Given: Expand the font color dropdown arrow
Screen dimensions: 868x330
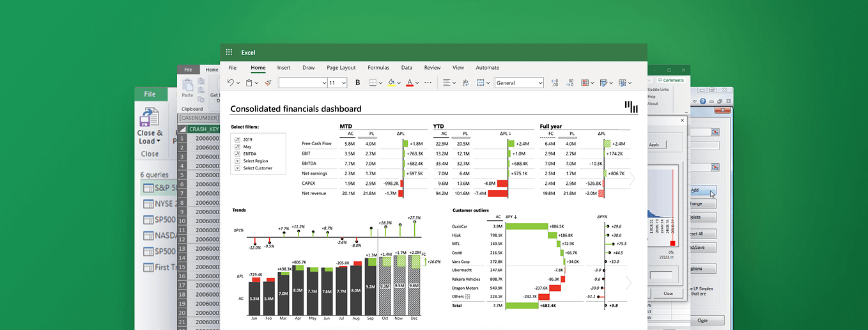Looking at the screenshot, I should (x=417, y=83).
